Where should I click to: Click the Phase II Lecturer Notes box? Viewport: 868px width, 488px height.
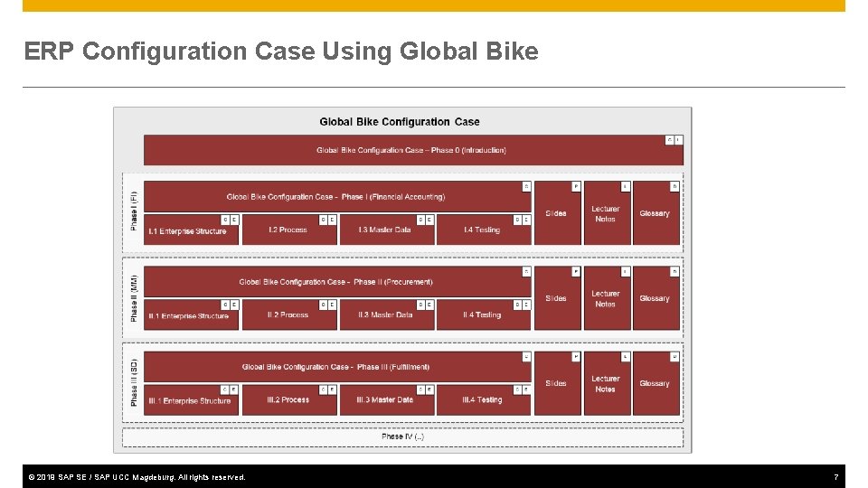pos(608,298)
